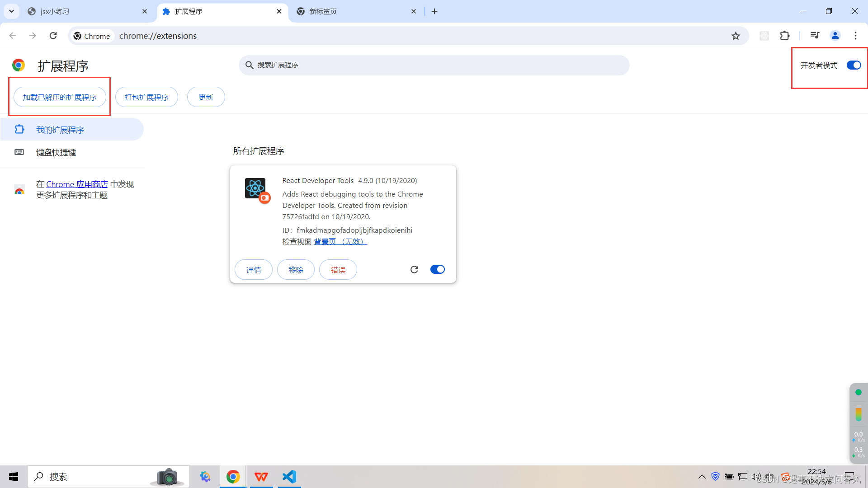Open the tab search dropdown arrow
868x488 pixels.
point(11,11)
